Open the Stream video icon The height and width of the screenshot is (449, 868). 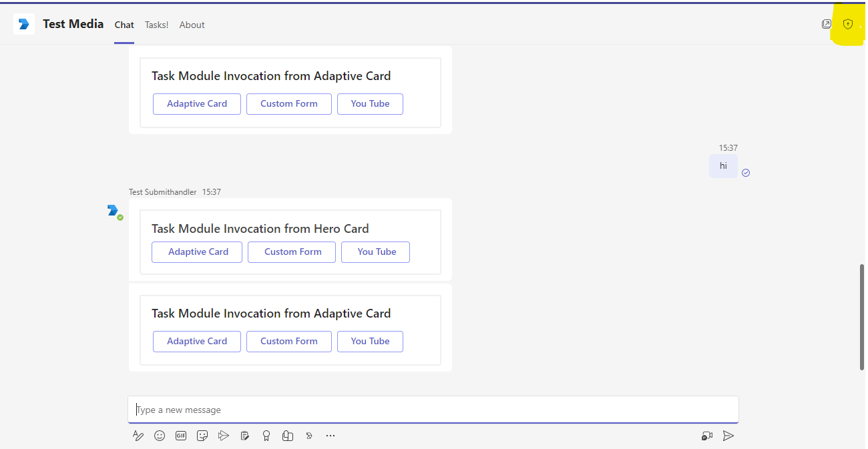tap(224, 436)
